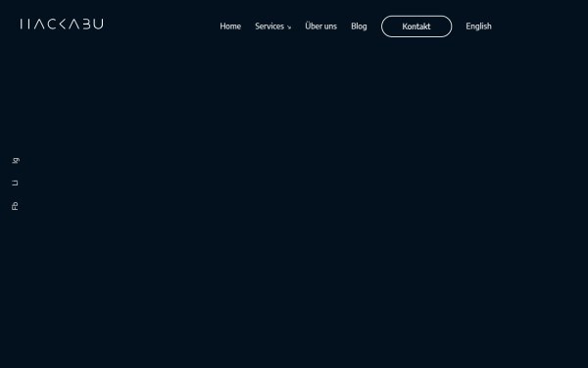Go to Über uns page
Viewport: 588px width, 368px height.
click(x=321, y=26)
